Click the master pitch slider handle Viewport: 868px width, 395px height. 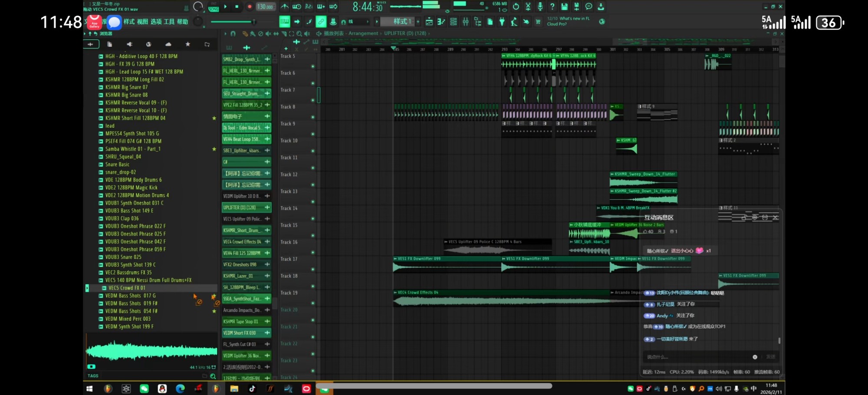[x=254, y=22]
